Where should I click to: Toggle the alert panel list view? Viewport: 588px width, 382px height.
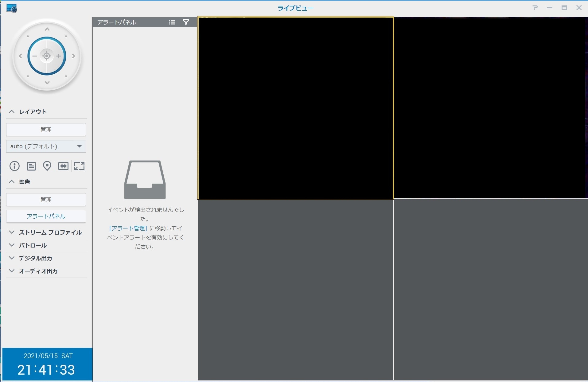(x=172, y=22)
